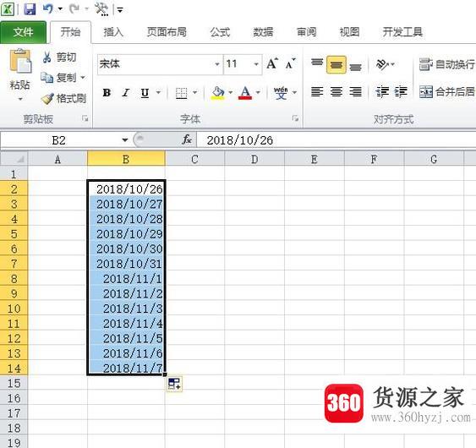Click the 合并后居中 merge and center button
Screen dimensions: 476x448
[x=447, y=91]
